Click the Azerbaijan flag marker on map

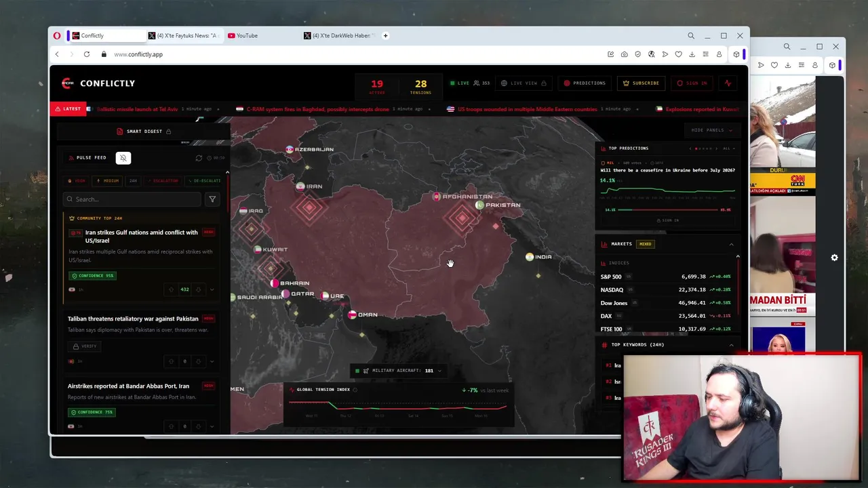pos(290,149)
